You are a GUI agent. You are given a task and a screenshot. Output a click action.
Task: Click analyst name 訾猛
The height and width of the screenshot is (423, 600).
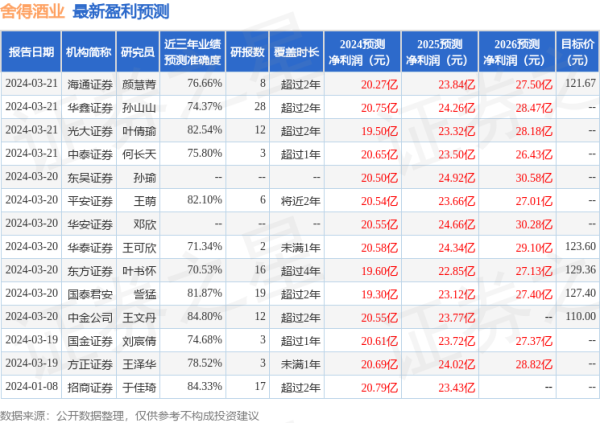pyautogui.click(x=145, y=294)
